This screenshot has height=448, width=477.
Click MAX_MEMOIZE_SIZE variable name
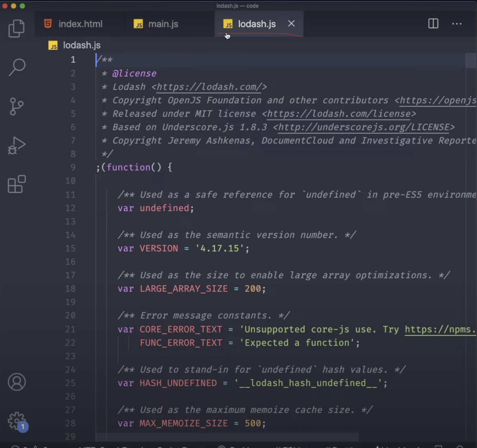(184, 423)
